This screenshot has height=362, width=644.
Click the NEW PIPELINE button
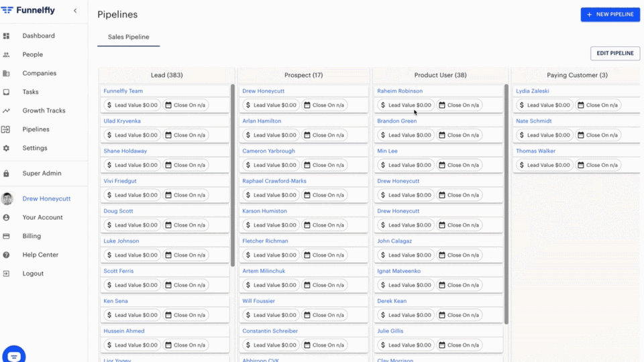610,14
